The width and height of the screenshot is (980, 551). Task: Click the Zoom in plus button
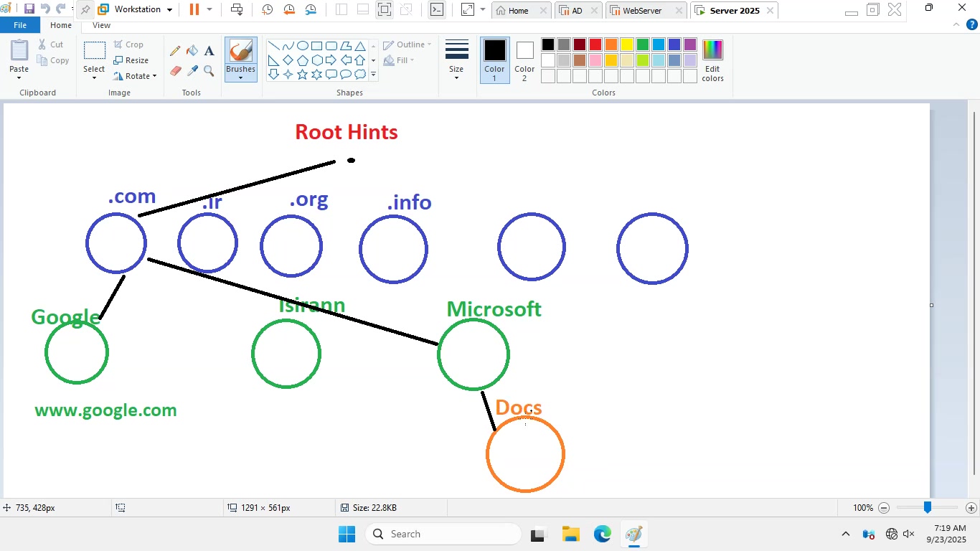click(971, 508)
